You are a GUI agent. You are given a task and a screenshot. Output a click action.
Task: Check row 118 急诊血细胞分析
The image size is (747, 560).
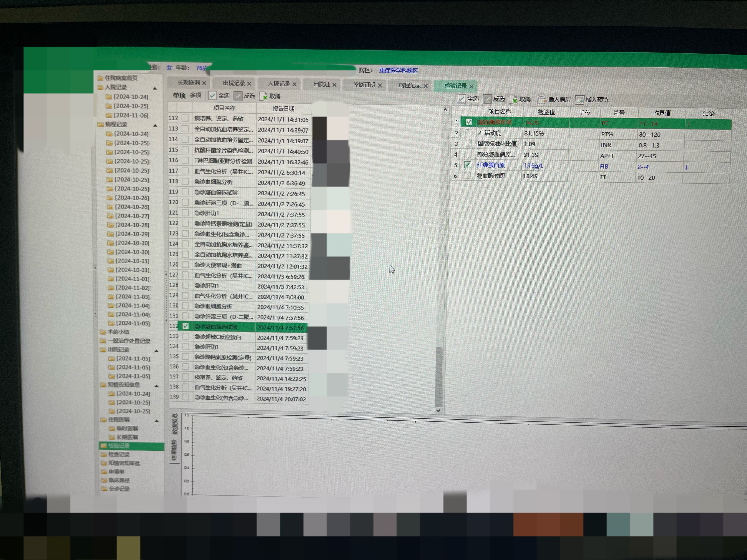tap(185, 181)
